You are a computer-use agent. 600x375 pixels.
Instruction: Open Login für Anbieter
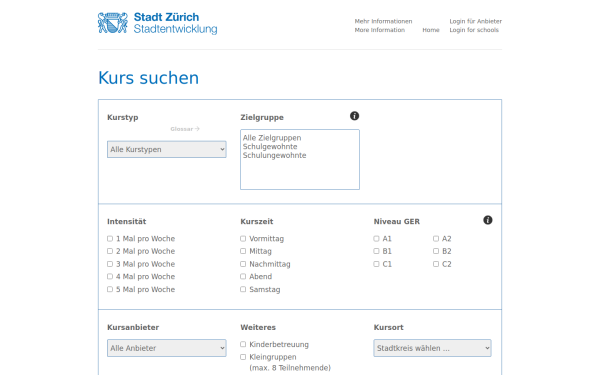pyautogui.click(x=476, y=21)
